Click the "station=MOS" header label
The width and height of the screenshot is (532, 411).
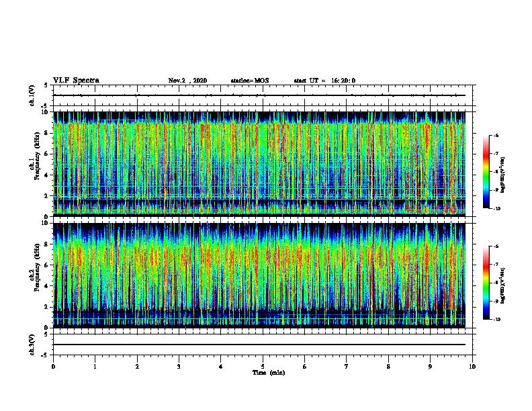(250, 81)
